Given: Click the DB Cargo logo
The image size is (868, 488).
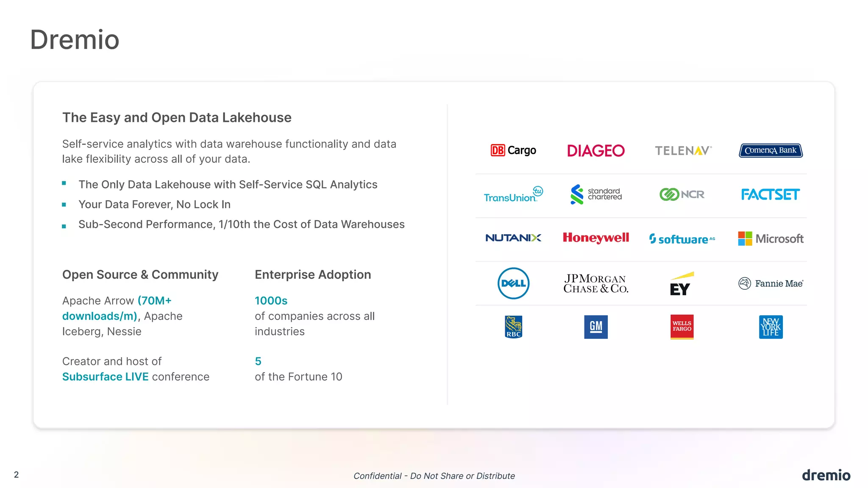Looking at the screenshot, I should pos(513,150).
